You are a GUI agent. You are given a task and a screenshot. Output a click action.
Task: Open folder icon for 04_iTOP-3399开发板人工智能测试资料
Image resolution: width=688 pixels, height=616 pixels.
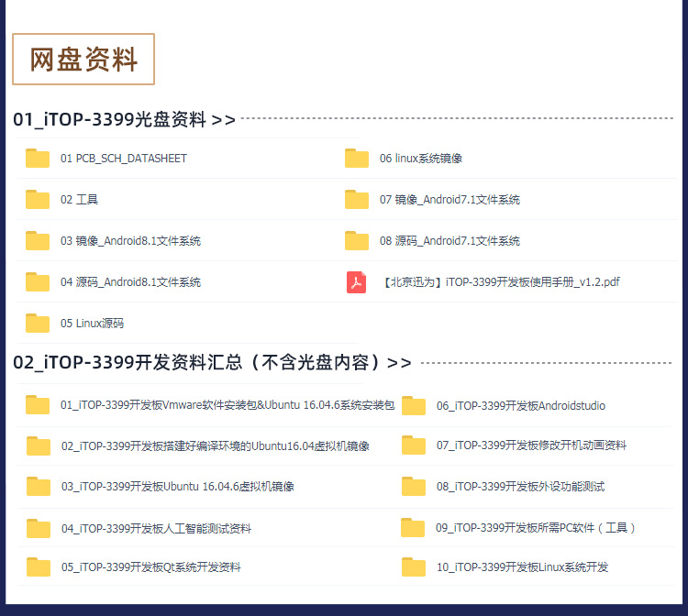point(39,528)
